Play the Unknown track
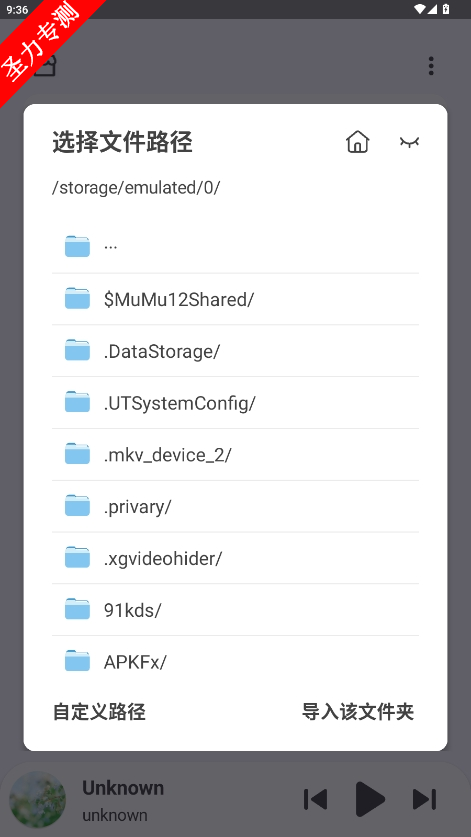 (370, 799)
